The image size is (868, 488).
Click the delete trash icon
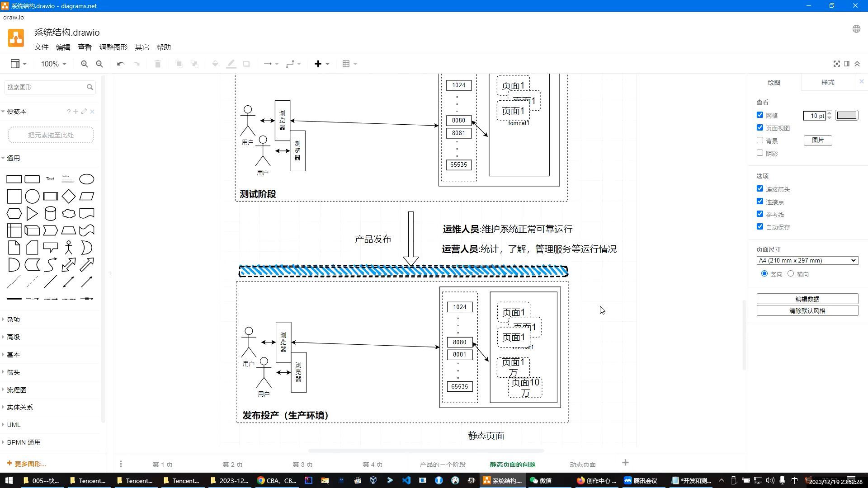point(158,64)
